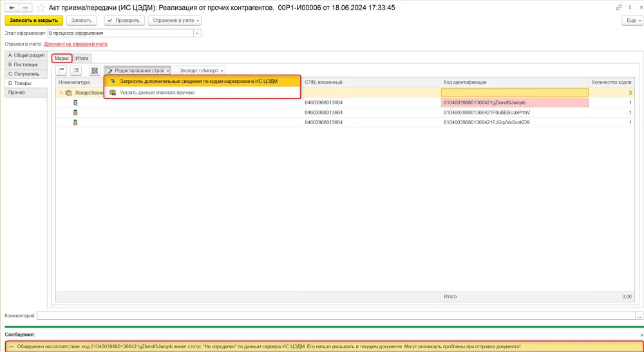
Task: Open section C. Получатель
Action: coord(26,74)
